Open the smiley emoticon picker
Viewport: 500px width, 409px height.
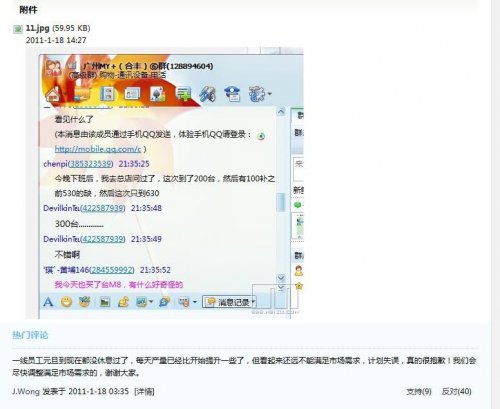67,302
